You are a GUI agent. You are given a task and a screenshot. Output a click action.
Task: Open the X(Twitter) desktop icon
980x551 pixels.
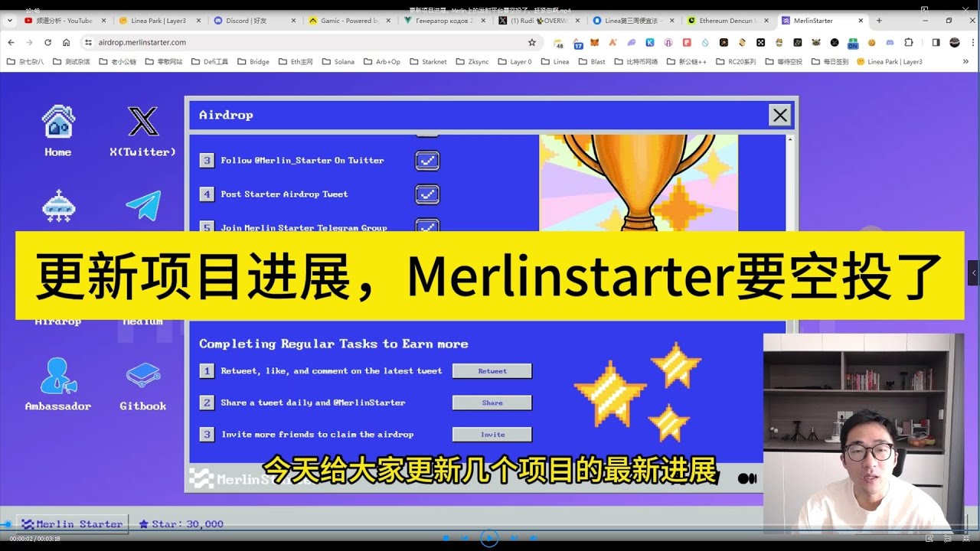pos(143,131)
